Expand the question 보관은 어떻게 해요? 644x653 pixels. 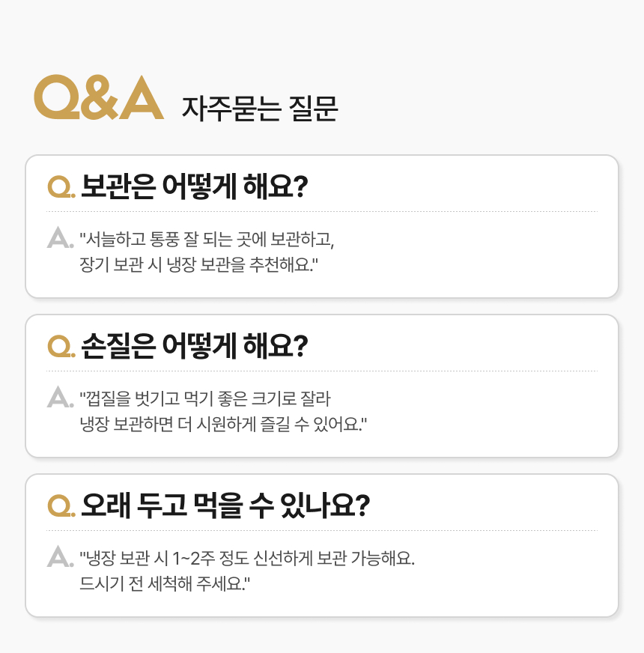194,186
